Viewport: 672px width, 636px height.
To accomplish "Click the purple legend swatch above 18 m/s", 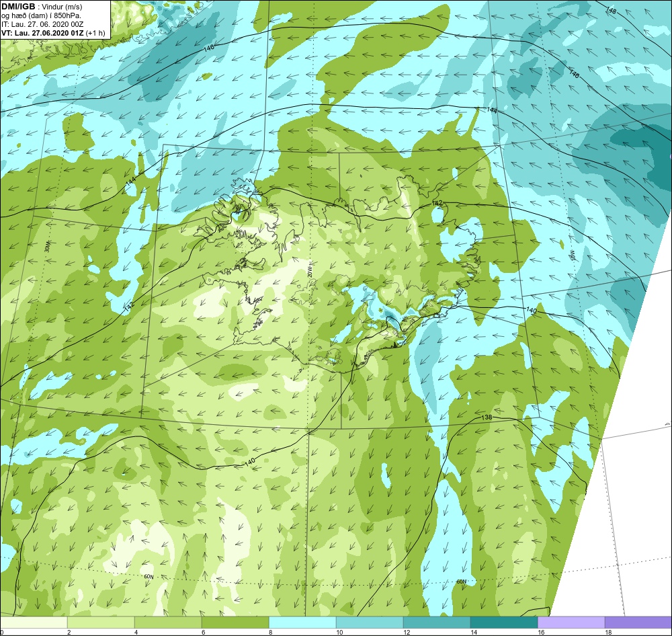I will pos(638,623).
